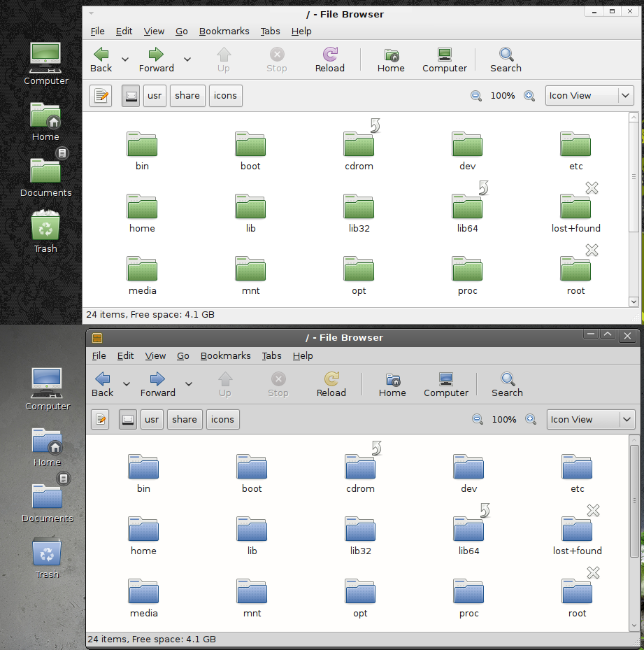
Task: Open Help menu in bottom File Browser
Action: [x=303, y=355]
